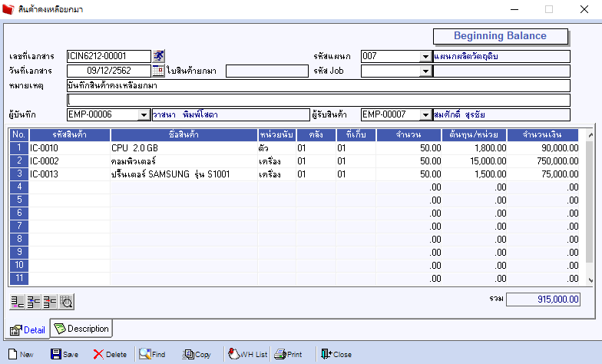Click the empty second remark line

pyautogui.click(x=318, y=100)
